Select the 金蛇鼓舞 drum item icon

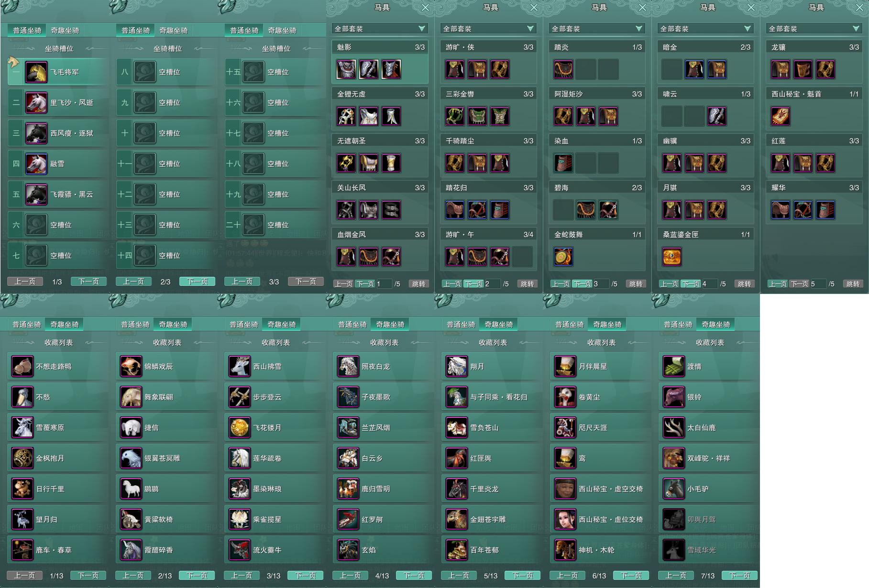click(563, 257)
